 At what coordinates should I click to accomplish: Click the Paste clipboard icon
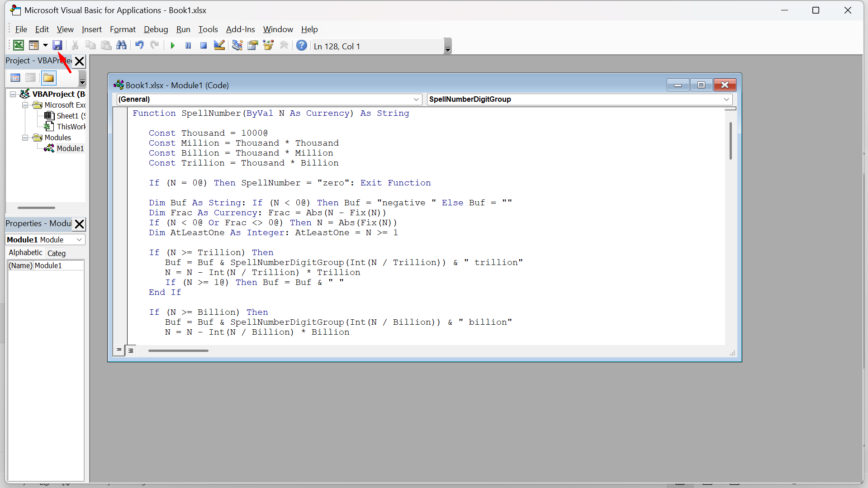pyautogui.click(x=106, y=45)
